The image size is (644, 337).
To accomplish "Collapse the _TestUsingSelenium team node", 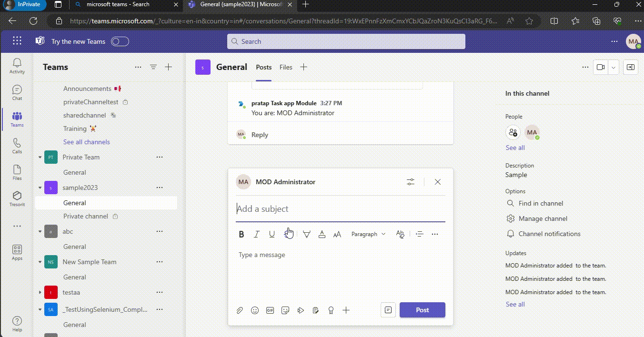I will [x=40, y=309].
